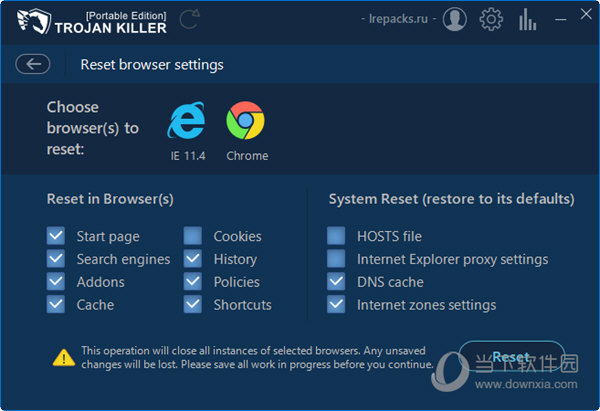Toggle the Cache checkbox
Viewport: 600px width, 411px height.
(56, 305)
